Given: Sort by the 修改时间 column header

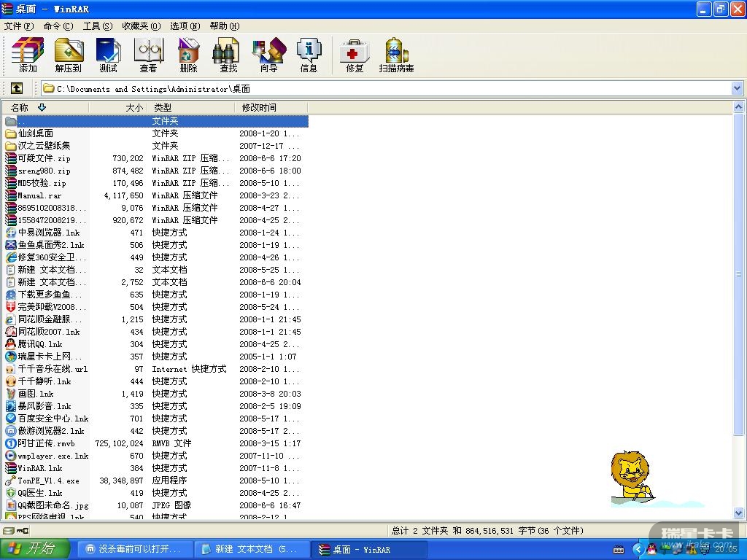Looking at the screenshot, I should click(271, 108).
